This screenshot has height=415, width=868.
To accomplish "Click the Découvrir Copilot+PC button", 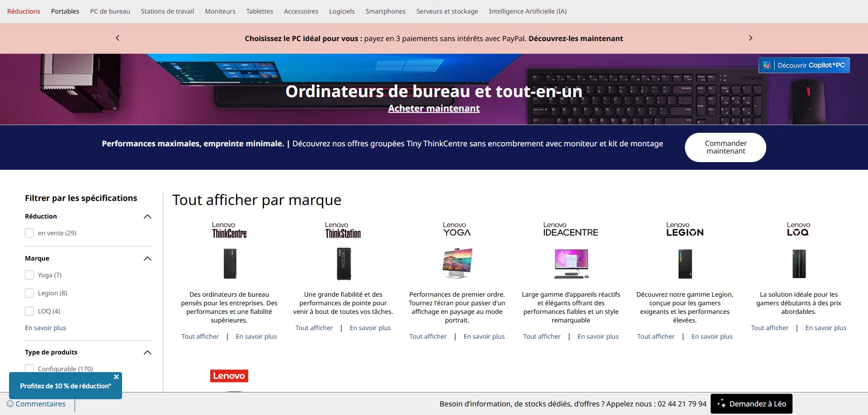I will click(804, 65).
